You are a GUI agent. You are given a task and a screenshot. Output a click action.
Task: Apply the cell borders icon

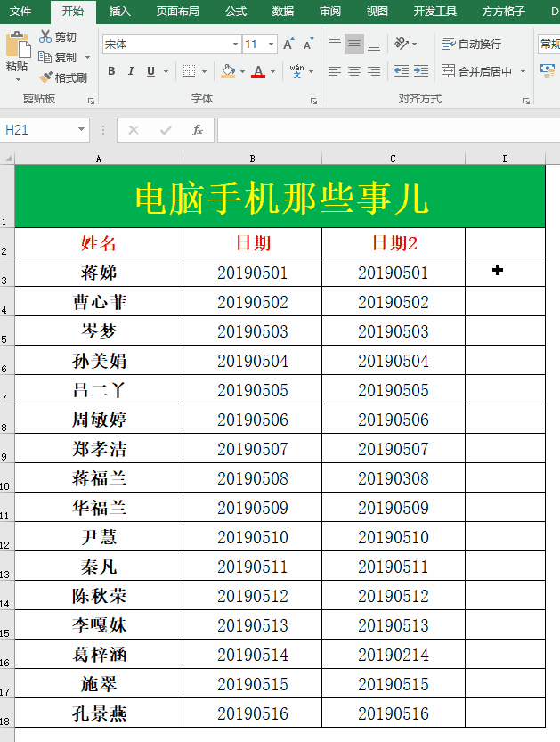[189, 71]
